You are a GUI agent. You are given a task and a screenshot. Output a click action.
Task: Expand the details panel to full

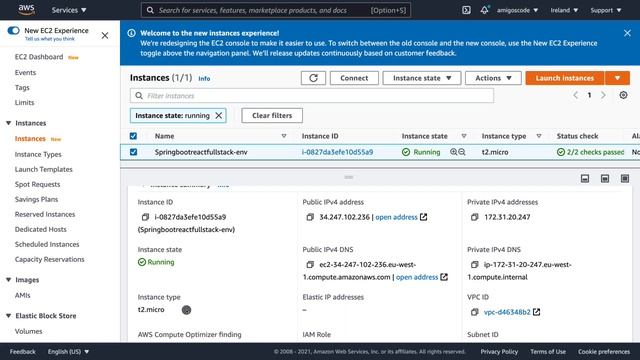[x=625, y=178]
